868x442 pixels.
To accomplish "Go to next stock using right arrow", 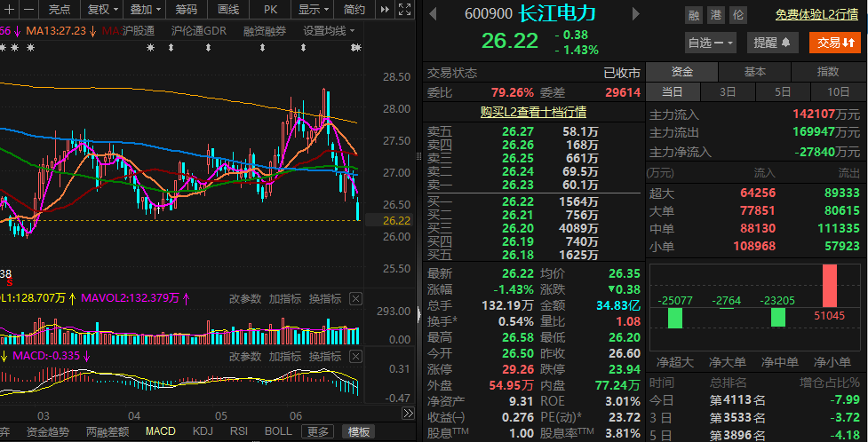I will 636,14.
